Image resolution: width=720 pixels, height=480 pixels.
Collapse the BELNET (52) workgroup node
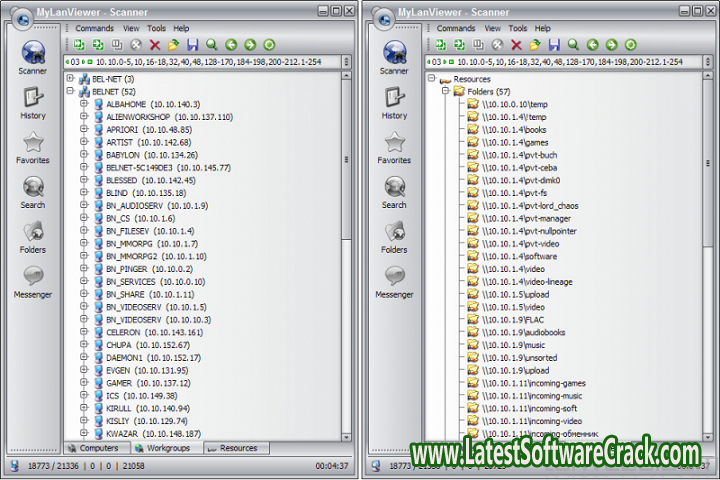[71, 91]
